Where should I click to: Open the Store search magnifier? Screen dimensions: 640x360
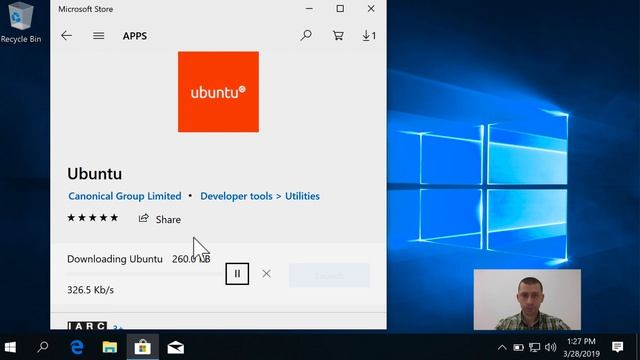(x=306, y=36)
